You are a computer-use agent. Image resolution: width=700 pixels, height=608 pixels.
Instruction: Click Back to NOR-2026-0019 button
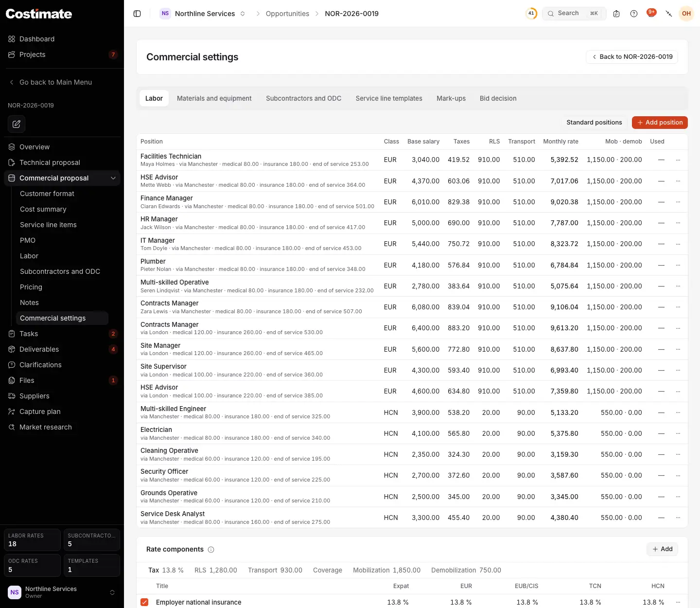pyautogui.click(x=632, y=57)
